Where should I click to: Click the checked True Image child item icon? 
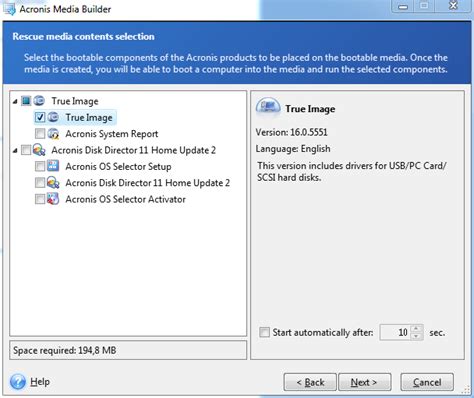pos(53,117)
